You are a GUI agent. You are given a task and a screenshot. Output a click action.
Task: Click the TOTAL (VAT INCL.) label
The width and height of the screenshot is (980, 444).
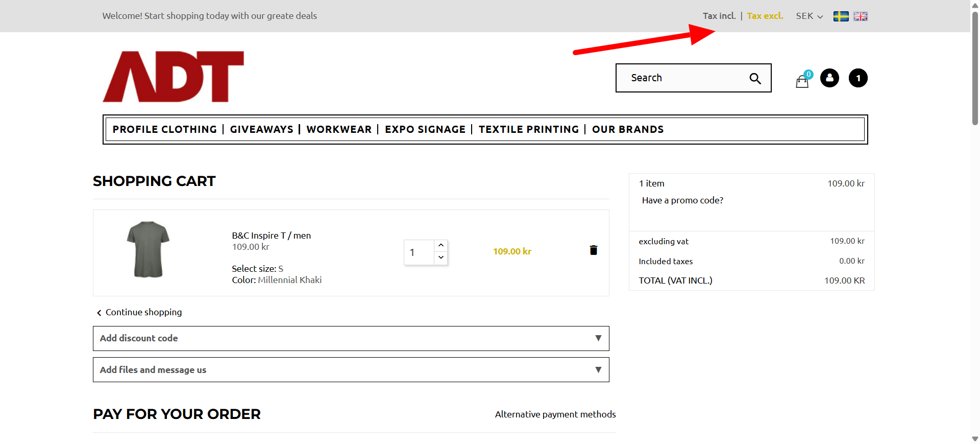coord(675,281)
